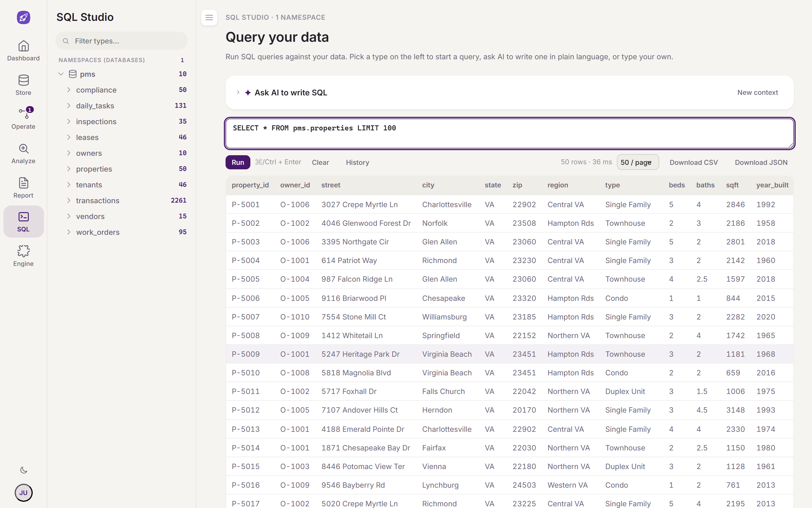812x508 pixels.
Task: Click the resize grip of SQL editor
Action: click(x=791, y=145)
